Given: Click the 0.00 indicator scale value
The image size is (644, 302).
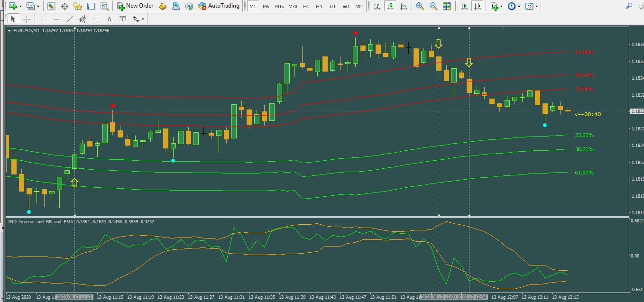Looking at the screenshot, I should click(x=636, y=256).
